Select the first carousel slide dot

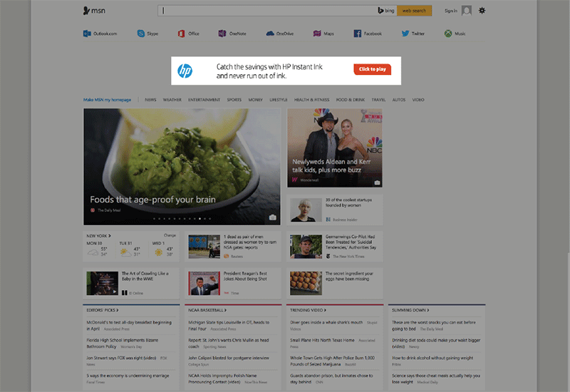[x=154, y=219]
